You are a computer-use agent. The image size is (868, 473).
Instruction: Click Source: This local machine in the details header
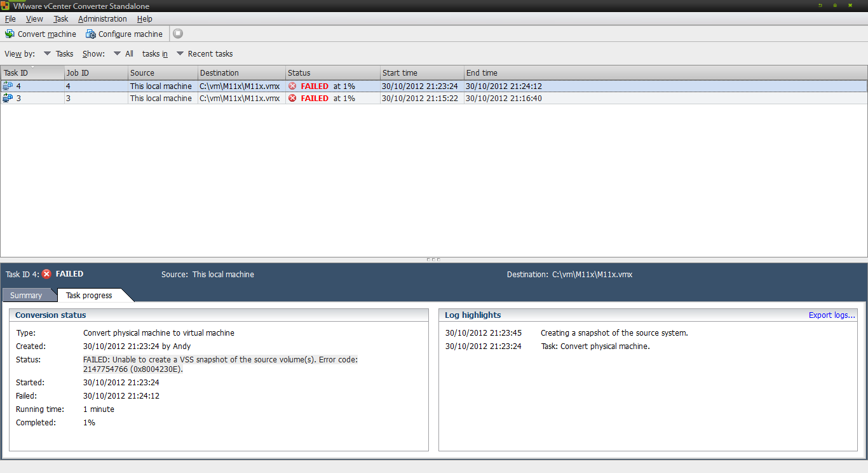coord(208,275)
